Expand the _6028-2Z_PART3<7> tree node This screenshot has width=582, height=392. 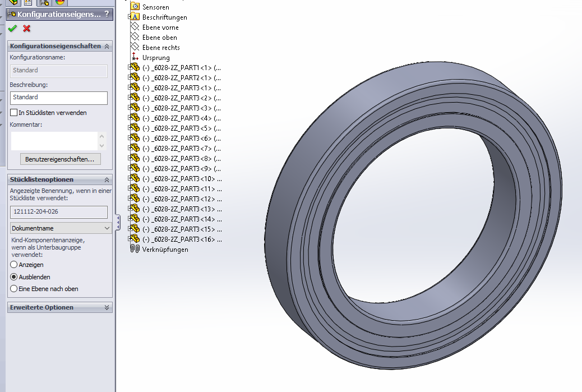click(x=130, y=147)
